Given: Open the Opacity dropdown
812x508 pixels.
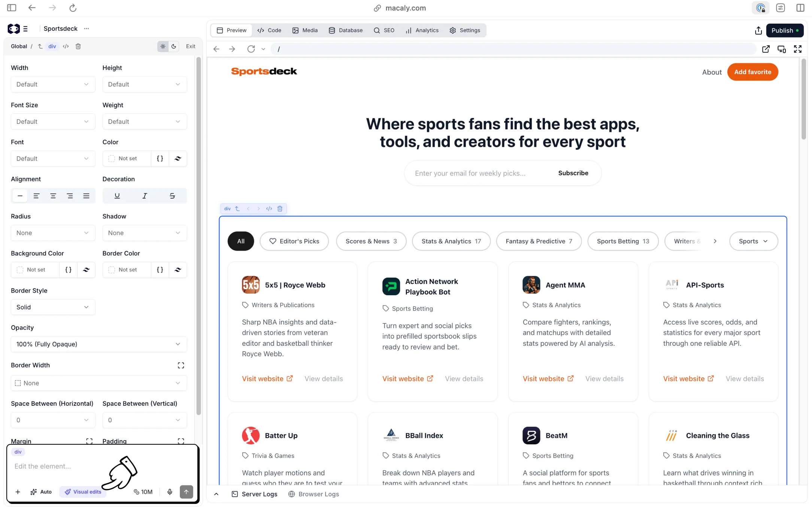Looking at the screenshot, I should tap(99, 344).
